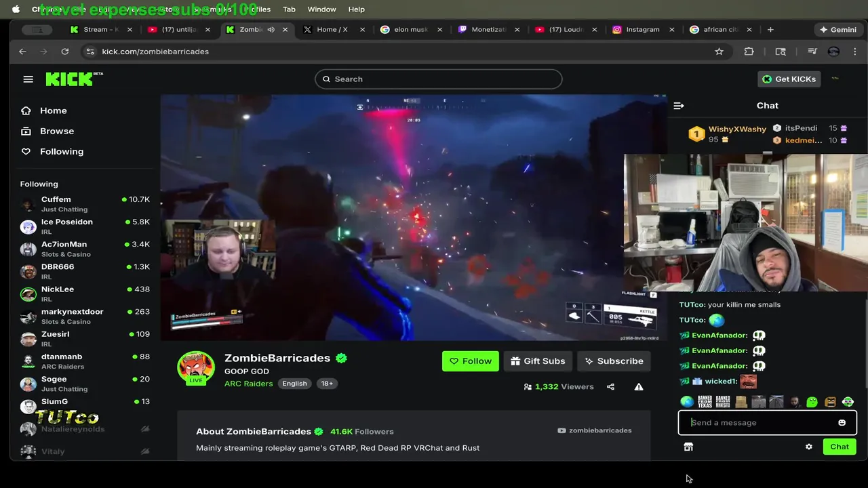This screenshot has height=488, width=868.
Task: Open the emoji picker in chat input
Action: pos(842,423)
